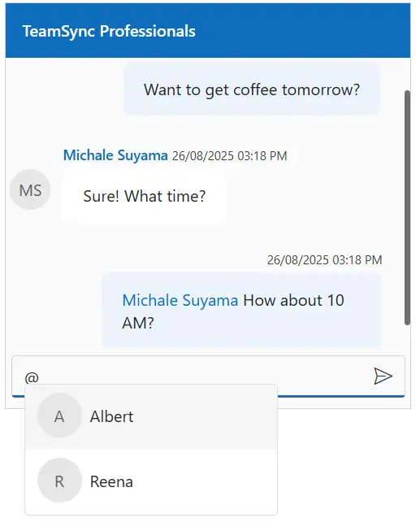Image resolution: width=420 pixels, height=531 pixels.
Task: Open the Michale Suyama mention link in the message
Action: coord(180,300)
